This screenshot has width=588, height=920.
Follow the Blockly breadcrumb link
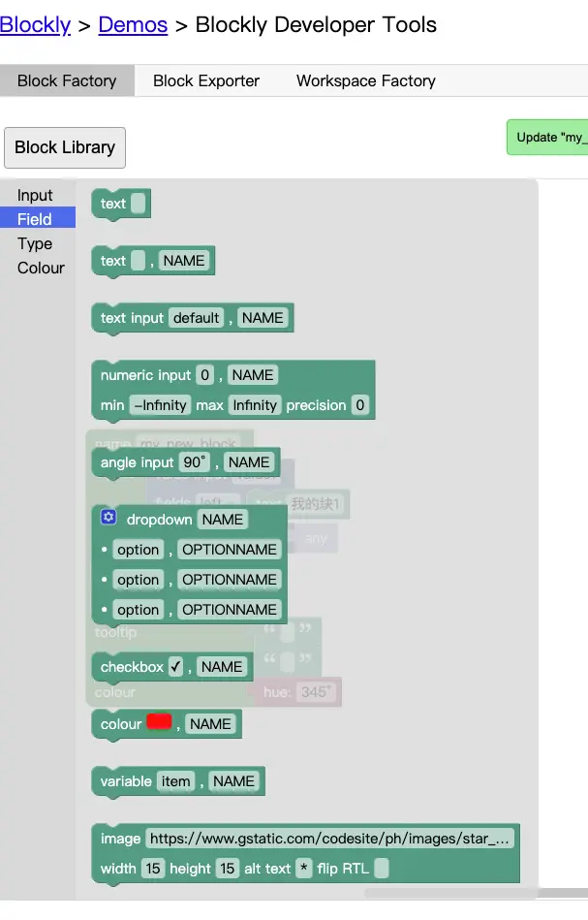click(35, 24)
